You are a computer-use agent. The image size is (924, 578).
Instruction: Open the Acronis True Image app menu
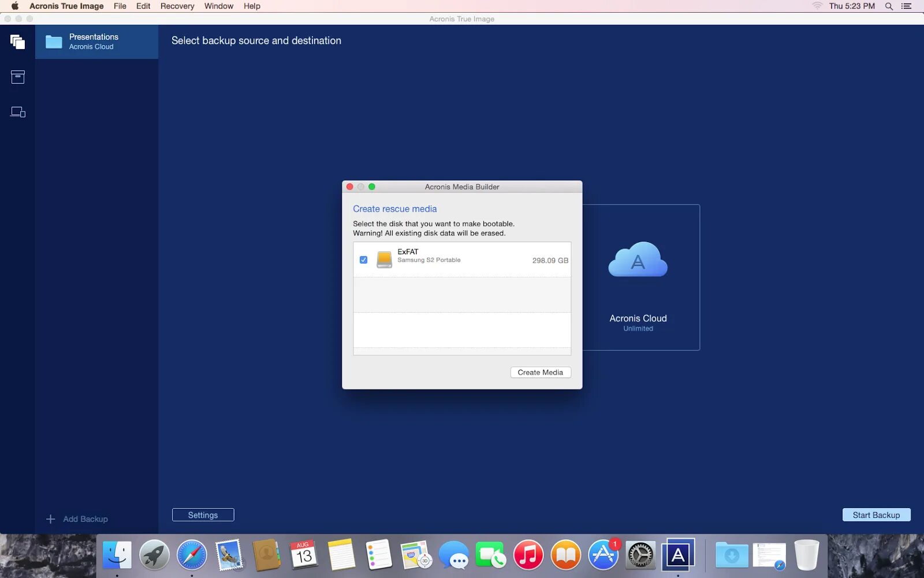pos(66,6)
